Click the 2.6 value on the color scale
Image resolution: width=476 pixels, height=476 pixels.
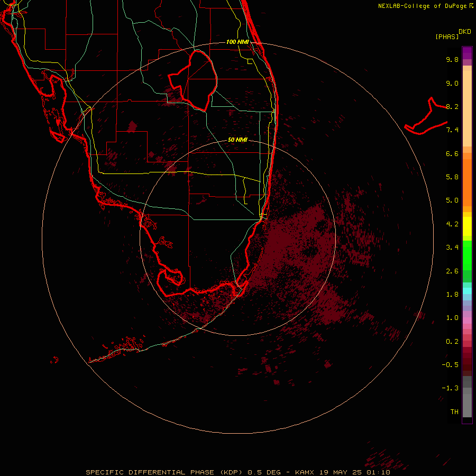coord(452,271)
